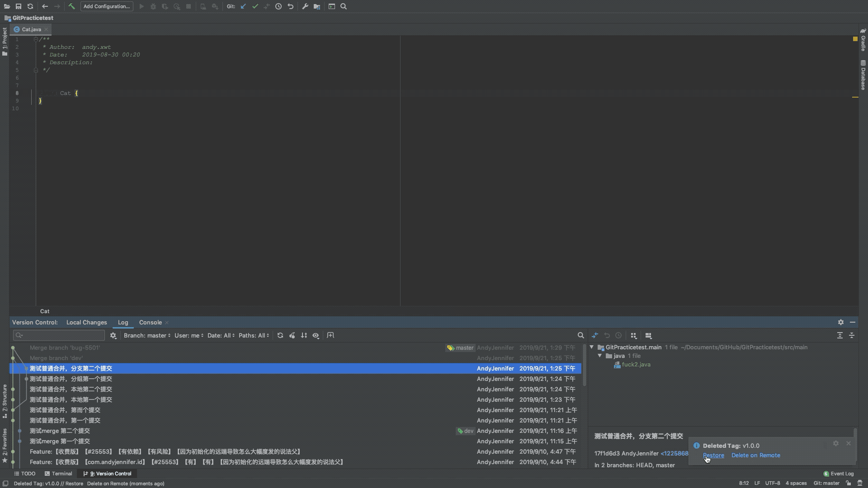
Task: Cherry-pick the selected commit
Action: 292,335
